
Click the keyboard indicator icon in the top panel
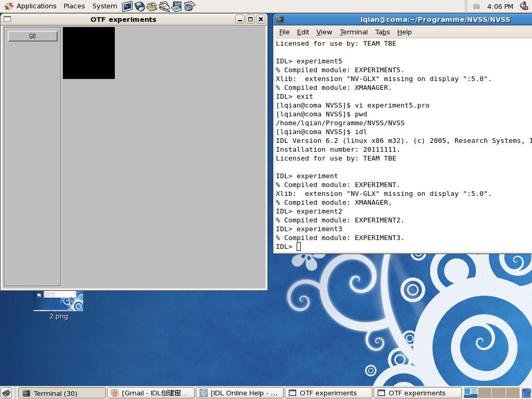[x=476, y=6]
